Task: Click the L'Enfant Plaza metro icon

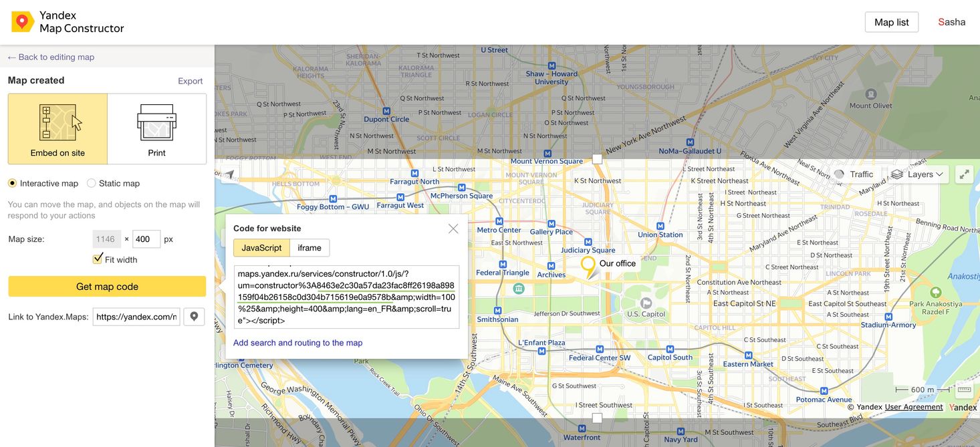Action: [x=541, y=351]
